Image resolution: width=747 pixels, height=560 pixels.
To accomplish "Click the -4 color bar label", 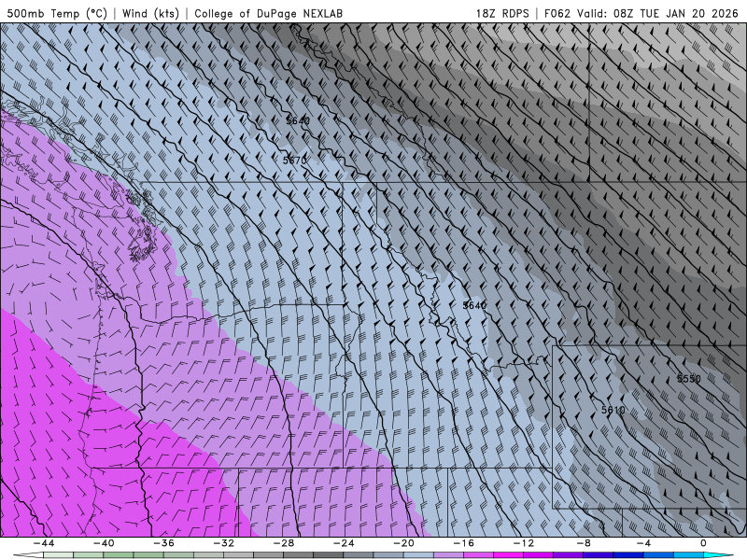I will [643, 543].
